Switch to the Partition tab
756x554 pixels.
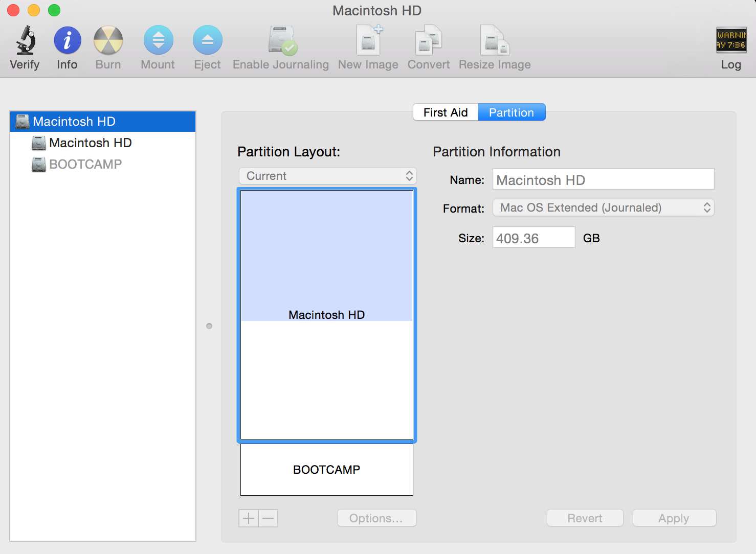(512, 112)
